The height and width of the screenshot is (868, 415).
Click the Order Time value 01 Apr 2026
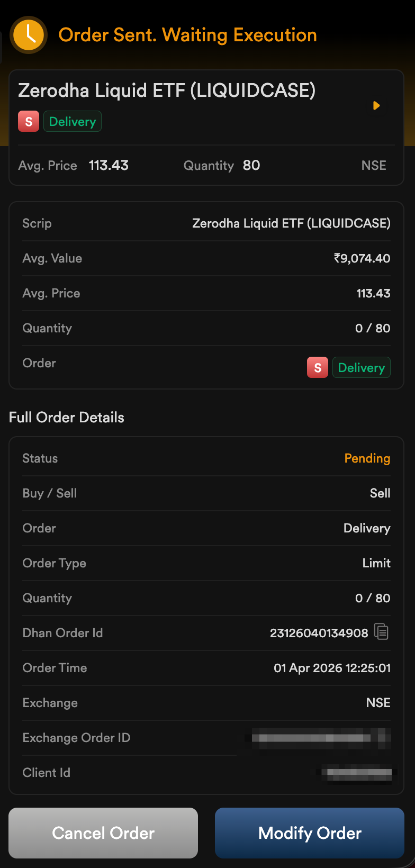(332, 668)
